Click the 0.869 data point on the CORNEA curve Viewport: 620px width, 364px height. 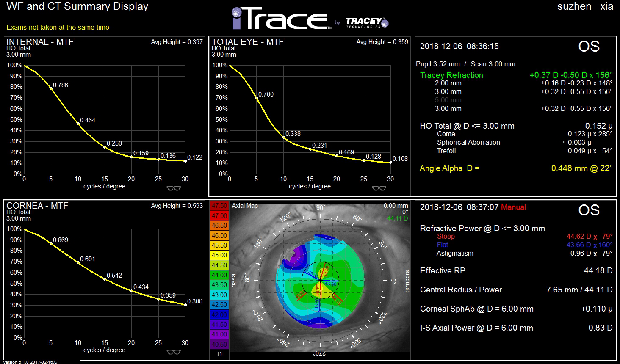(x=51, y=243)
